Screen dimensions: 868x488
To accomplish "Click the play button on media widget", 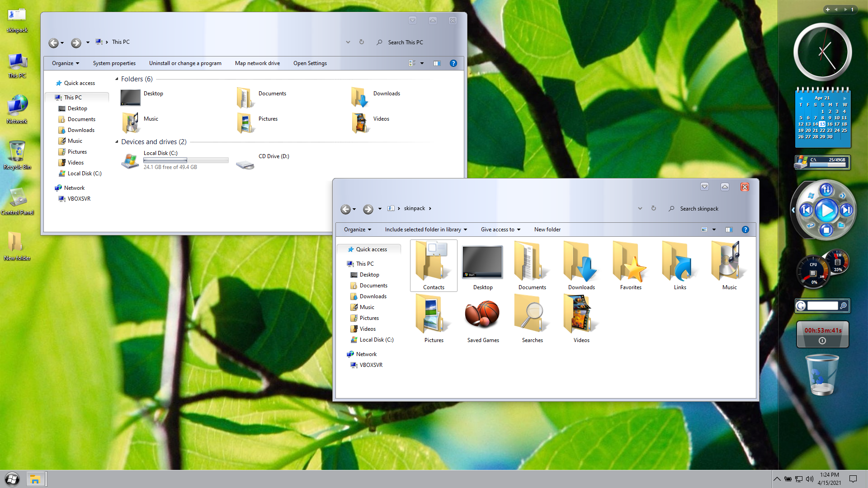I will pos(826,210).
